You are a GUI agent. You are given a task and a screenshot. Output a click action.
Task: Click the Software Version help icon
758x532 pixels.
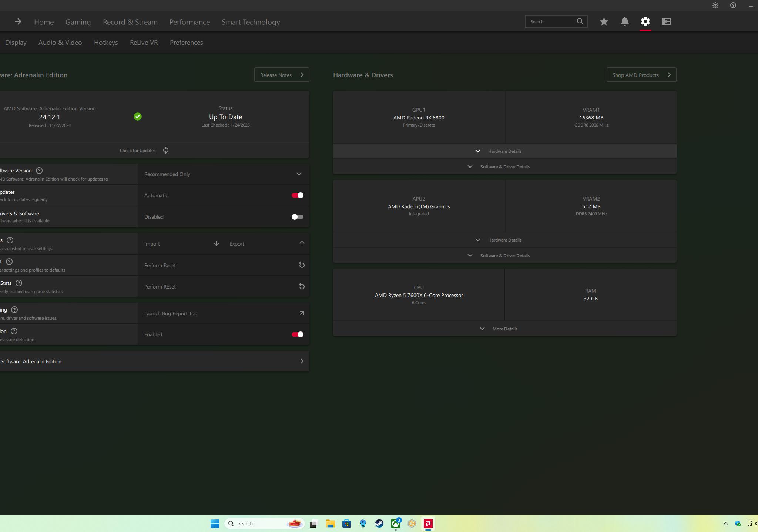(x=39, y=171)
